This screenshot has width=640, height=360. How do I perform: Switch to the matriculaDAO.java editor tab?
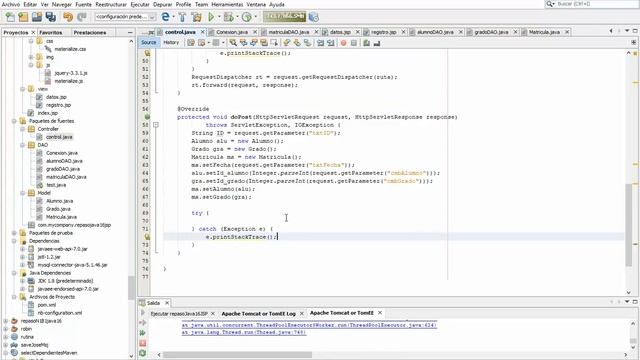pos(289,32)
